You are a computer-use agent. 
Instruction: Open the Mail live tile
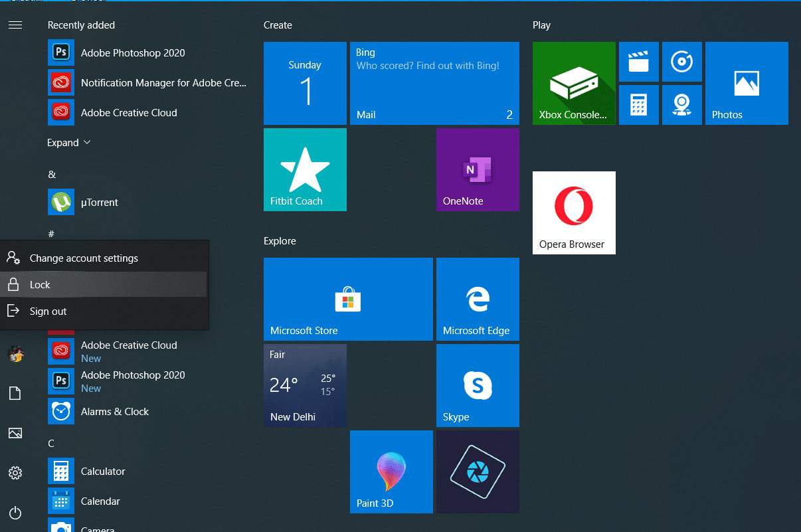[434, 83]
